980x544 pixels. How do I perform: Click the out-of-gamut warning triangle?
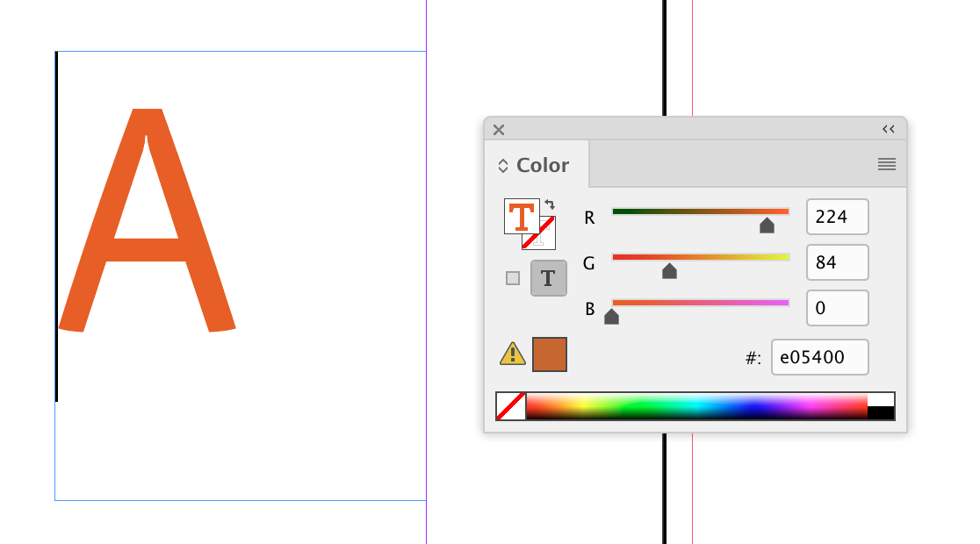coord(510,354)
